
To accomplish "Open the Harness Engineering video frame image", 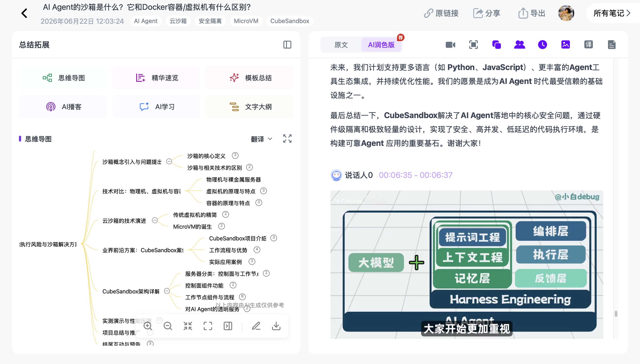I will (467, 265).
